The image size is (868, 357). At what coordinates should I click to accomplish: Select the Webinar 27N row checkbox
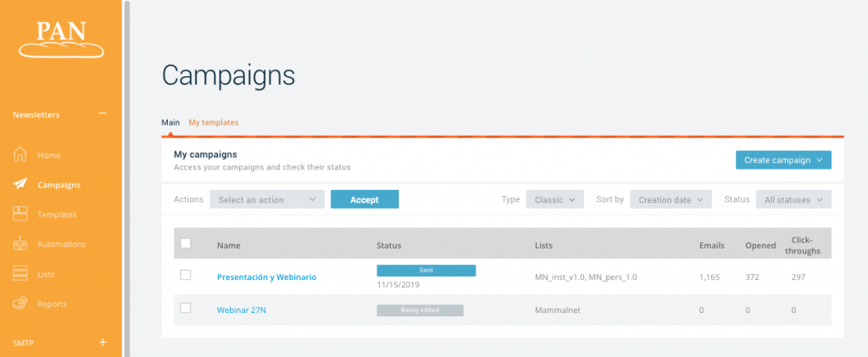186,308
